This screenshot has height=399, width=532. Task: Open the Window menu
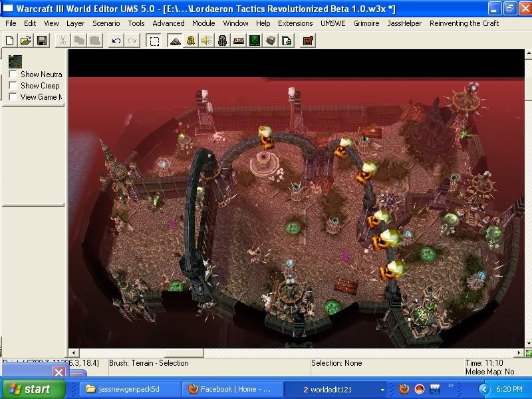pos(235,23)
